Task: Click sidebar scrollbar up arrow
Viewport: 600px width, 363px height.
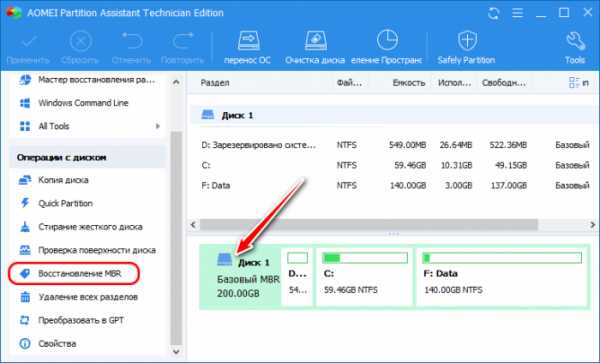Action: [176, 82]
